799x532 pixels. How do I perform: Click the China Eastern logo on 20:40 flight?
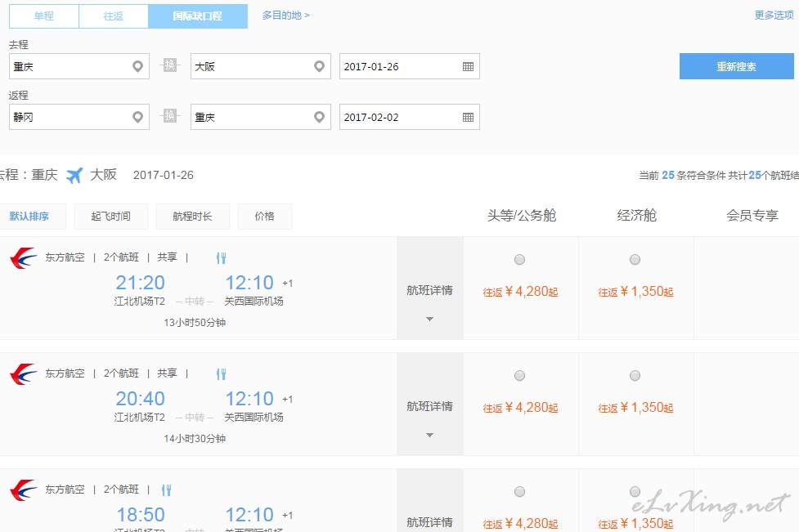(x=24, y=374)
